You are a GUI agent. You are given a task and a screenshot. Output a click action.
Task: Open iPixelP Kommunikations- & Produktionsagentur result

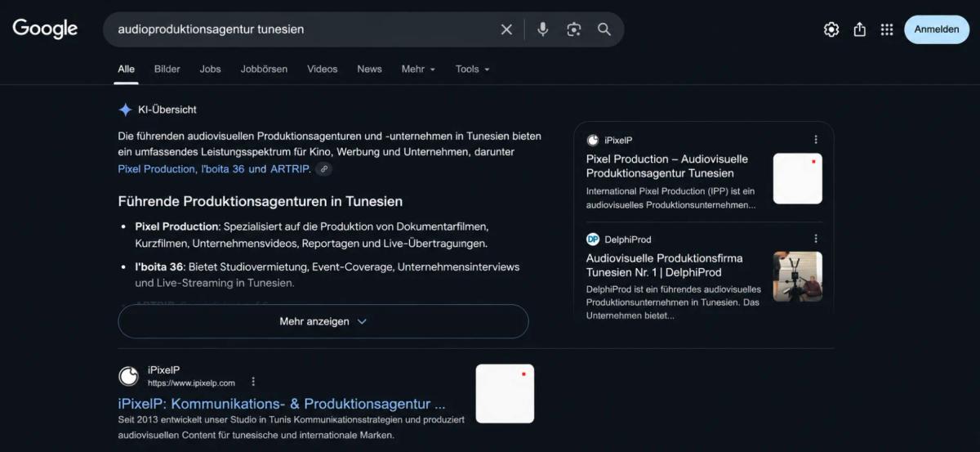pyautogui.click(x=282, y=404)
